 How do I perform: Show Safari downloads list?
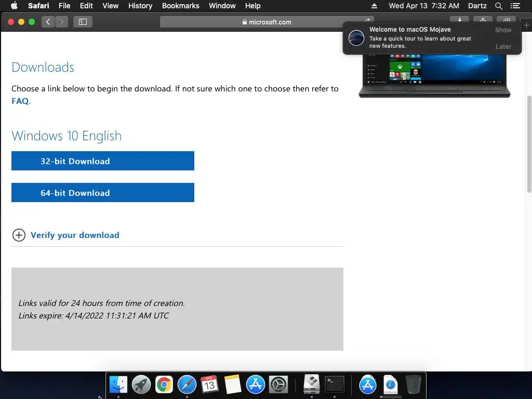point(459,20)
